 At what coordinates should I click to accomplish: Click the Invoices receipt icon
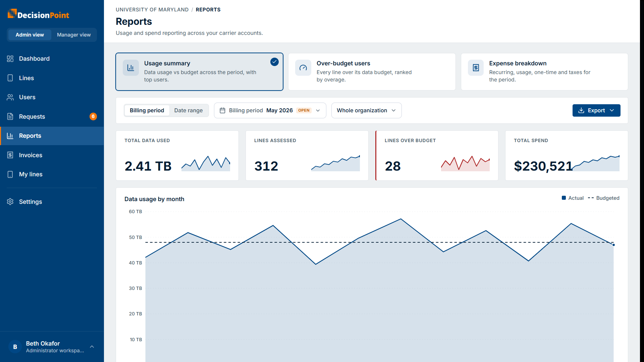[10, 155]
